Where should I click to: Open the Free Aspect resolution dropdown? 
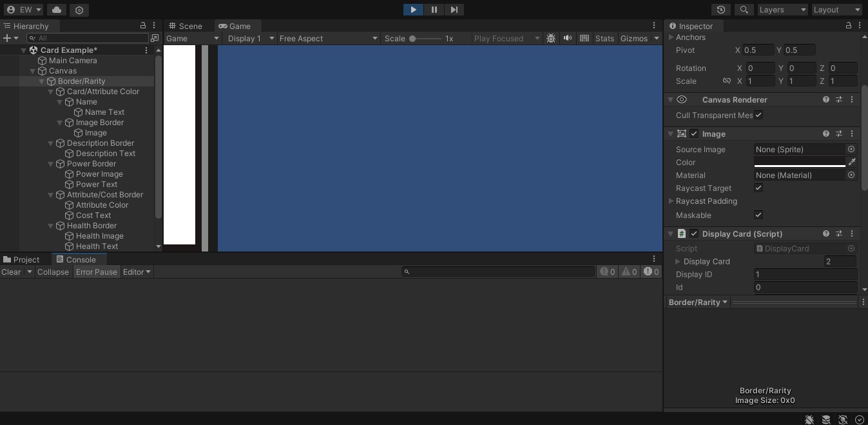pos(327,38)
